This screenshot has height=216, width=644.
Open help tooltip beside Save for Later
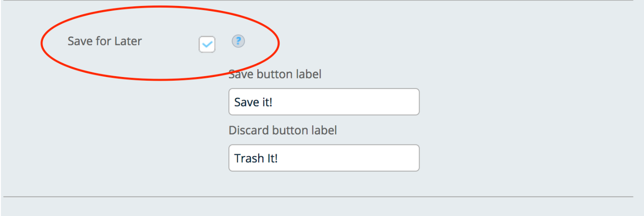(238, 41)
